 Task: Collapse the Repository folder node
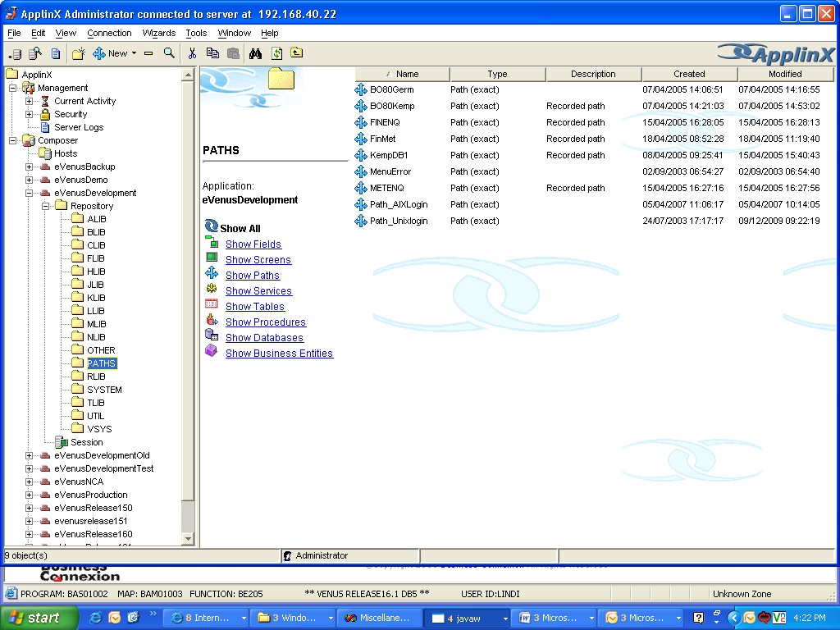coord(46,206)
